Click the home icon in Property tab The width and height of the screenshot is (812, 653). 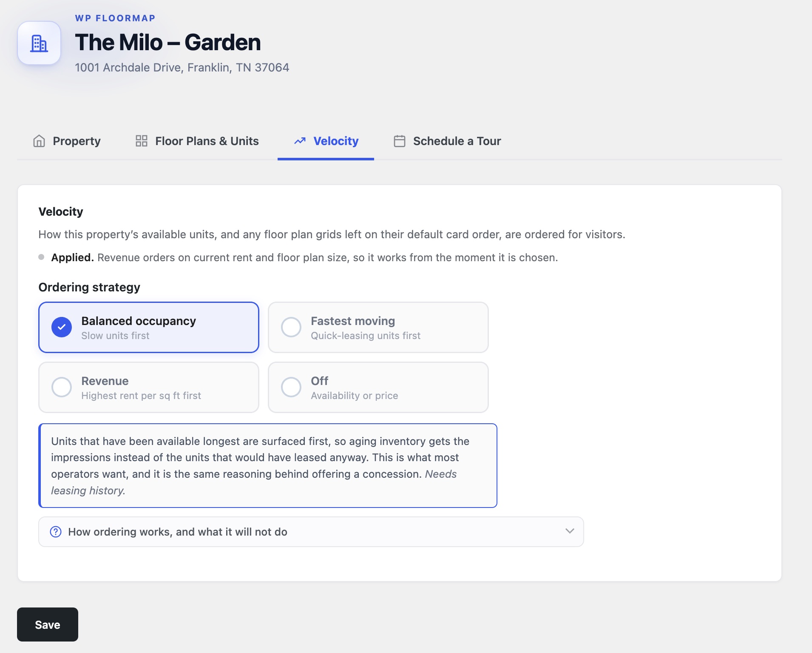tap(39, 141)
